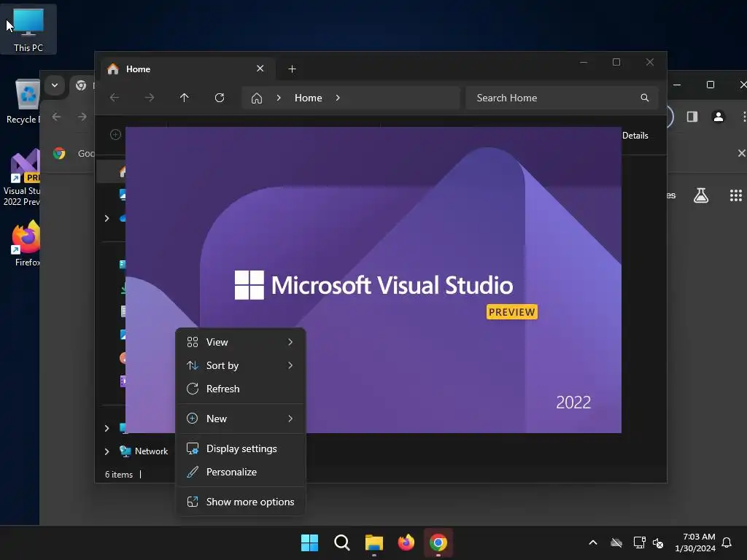Click the Visual Studio splash screen image
The image size is (747, 560).
373,279
